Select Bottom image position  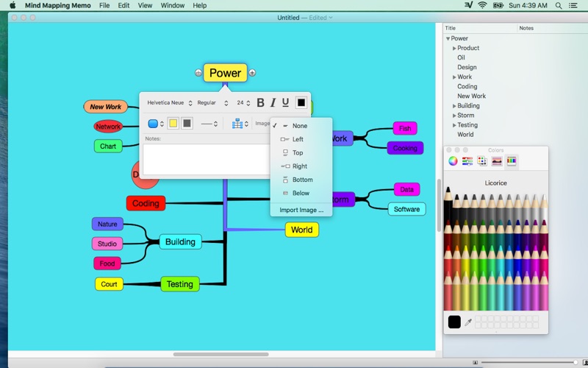(301, 180)
